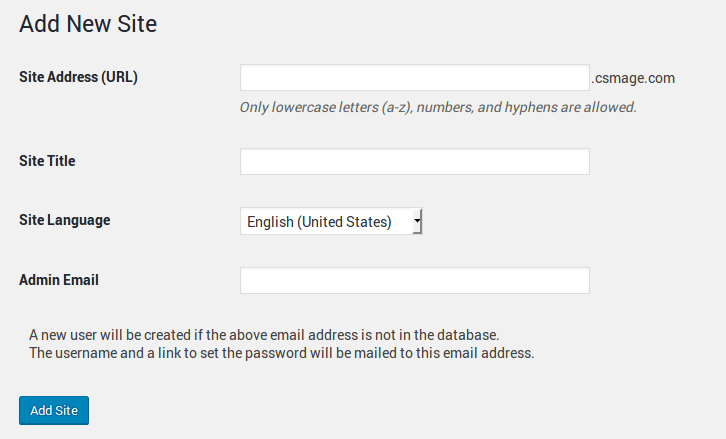
Task: Click the 'Add New Site' page heading
Action: [x=88, y=24]
